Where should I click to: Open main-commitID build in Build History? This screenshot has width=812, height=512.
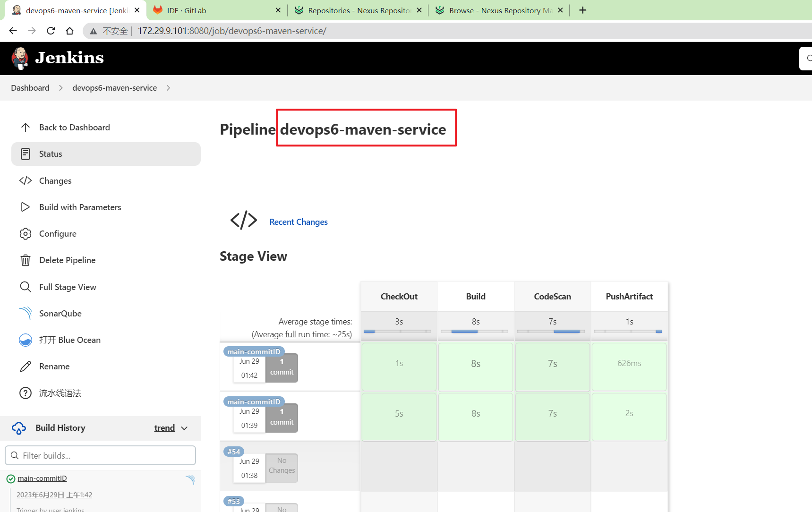click(42, 478)
